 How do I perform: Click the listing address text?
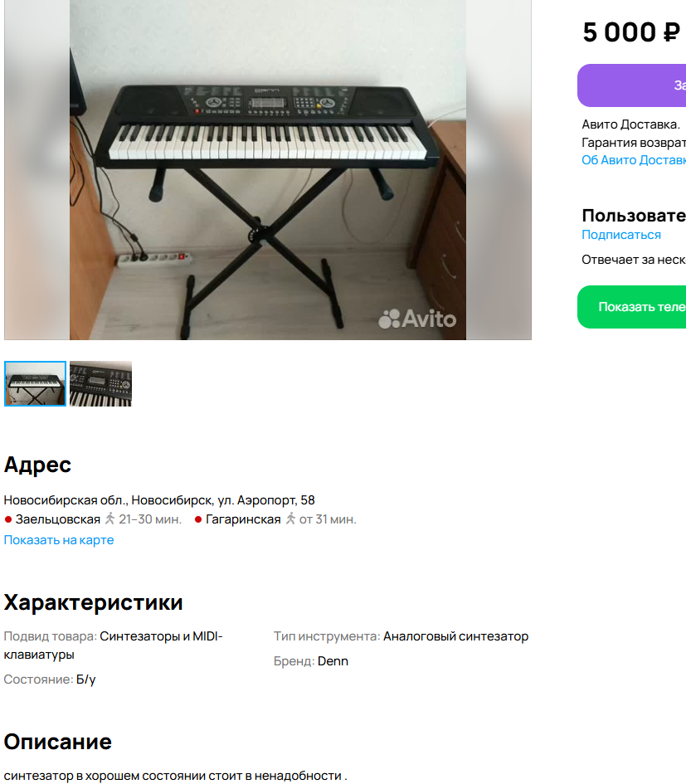pos(159,500)
